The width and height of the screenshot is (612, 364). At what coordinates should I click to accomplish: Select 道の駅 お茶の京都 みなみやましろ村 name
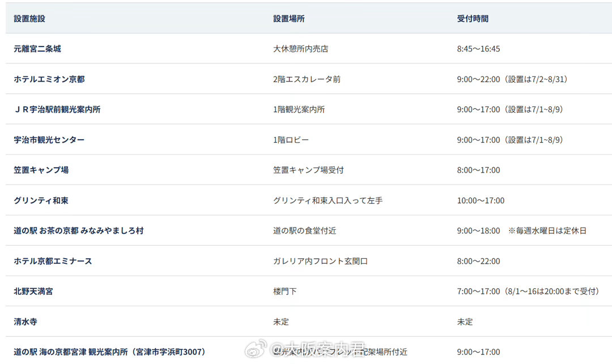point(78,231)
